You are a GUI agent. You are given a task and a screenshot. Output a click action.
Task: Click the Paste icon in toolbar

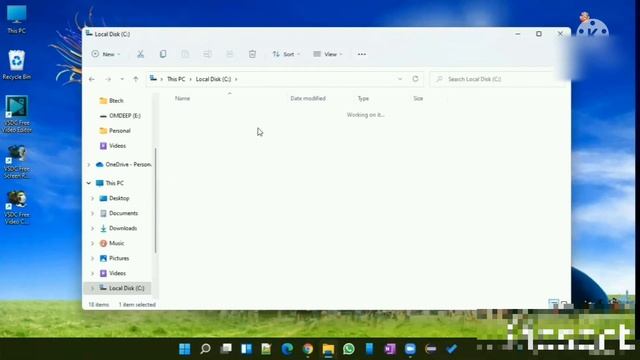click(185, 54)
